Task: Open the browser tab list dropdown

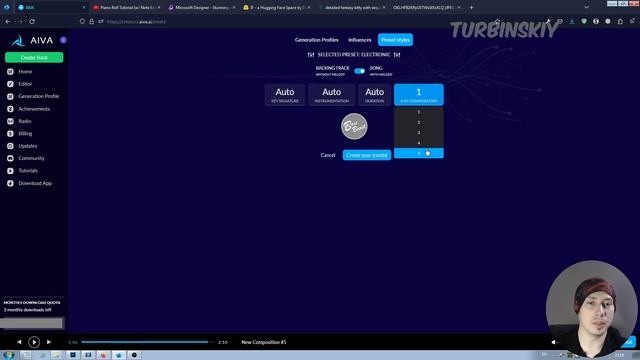Action: click(587, 7)
